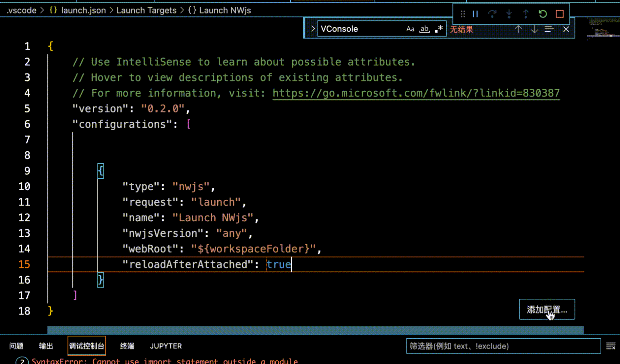The width and height of the screenshot is (620, 364).
Task: Go to previous find match
Action: pos(518,29)
